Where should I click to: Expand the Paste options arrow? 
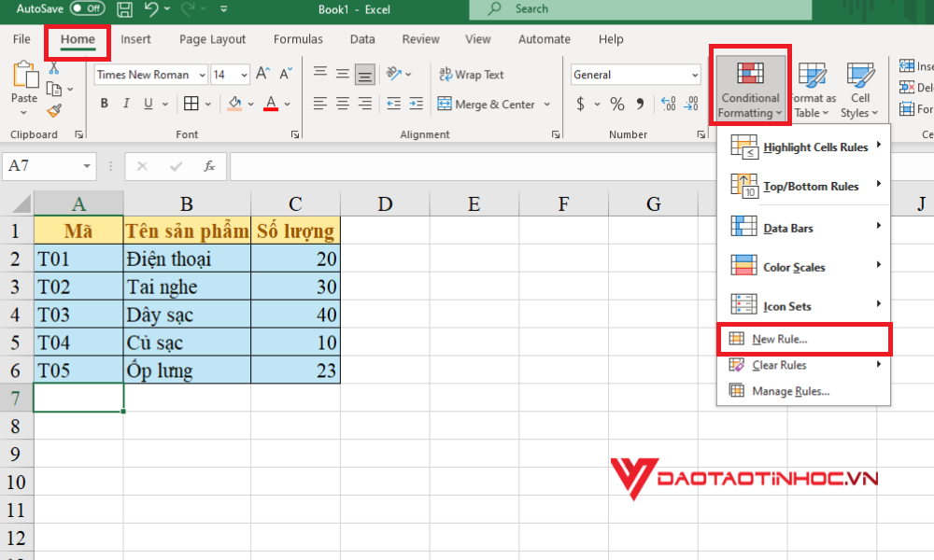pyautogui.click(x=24, y=113)
